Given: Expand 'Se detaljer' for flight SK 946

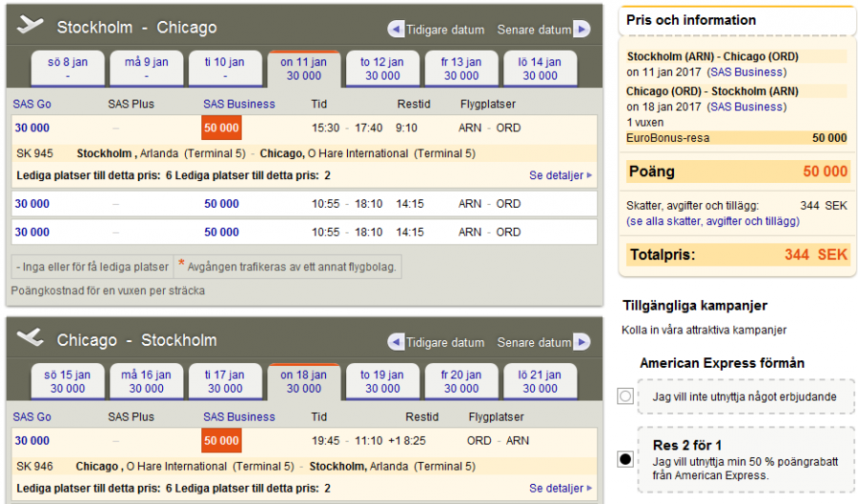Looking at the screenshot, I should click(x=561, y=488).
